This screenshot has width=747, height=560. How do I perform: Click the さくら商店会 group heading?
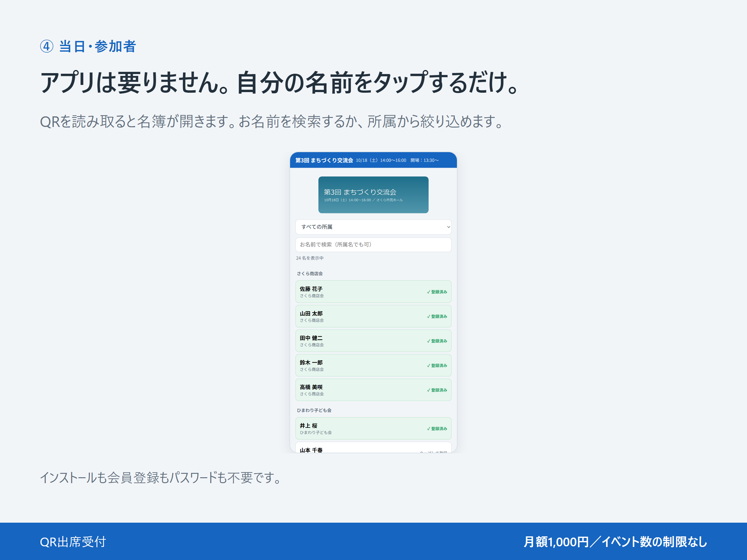coord(310,274)
